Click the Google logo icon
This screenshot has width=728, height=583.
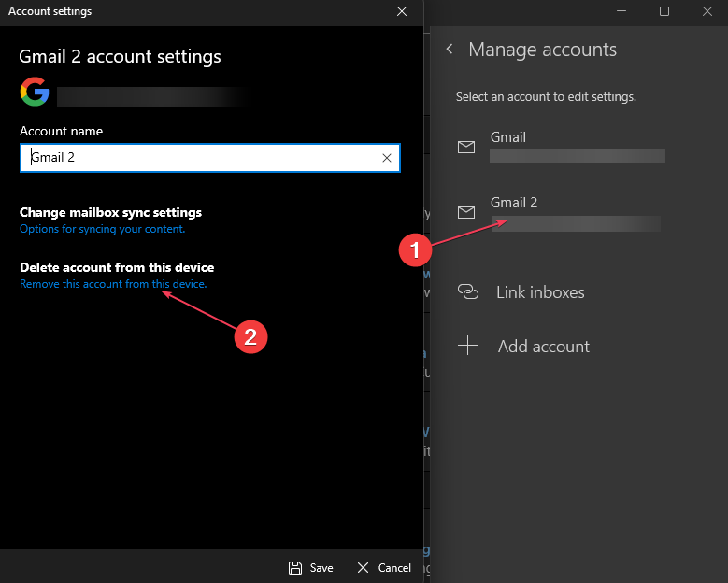[34, 92]
